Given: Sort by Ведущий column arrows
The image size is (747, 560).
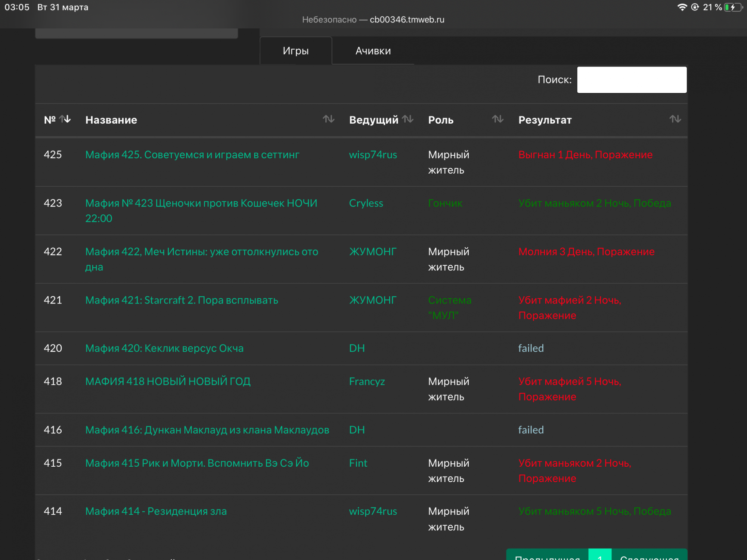Looking at the screenshot, I should pyautogui.click(x=408, y=119).
